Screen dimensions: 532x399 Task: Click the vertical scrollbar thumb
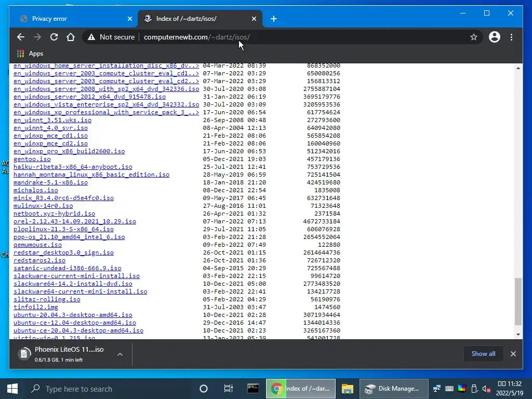[518, 301]
